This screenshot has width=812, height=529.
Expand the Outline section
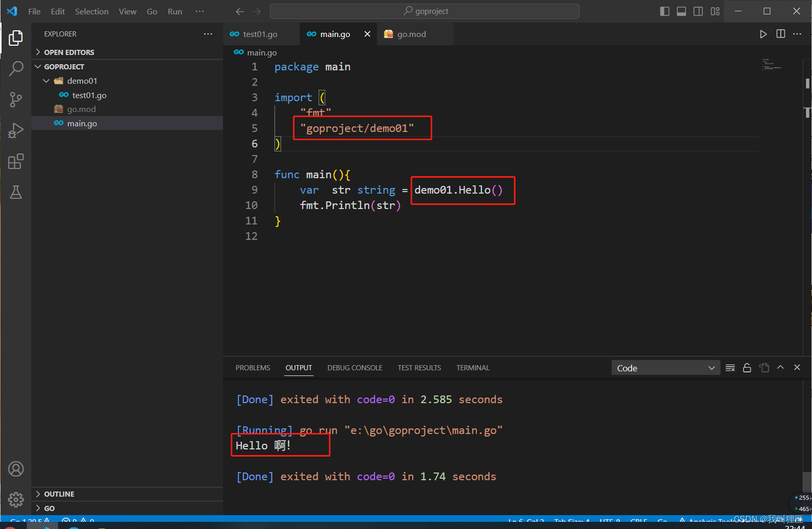pos(127,494)
